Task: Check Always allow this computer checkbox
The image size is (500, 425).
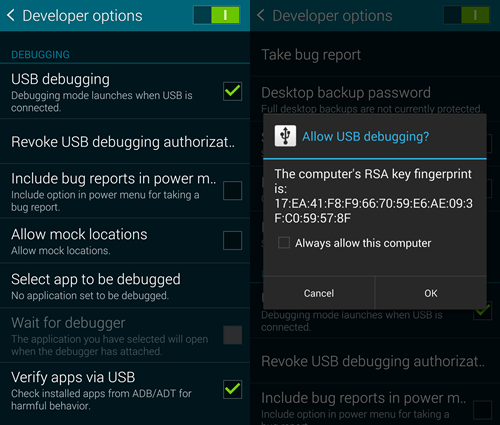Action: pyautogui.click(x=284, y=243)
